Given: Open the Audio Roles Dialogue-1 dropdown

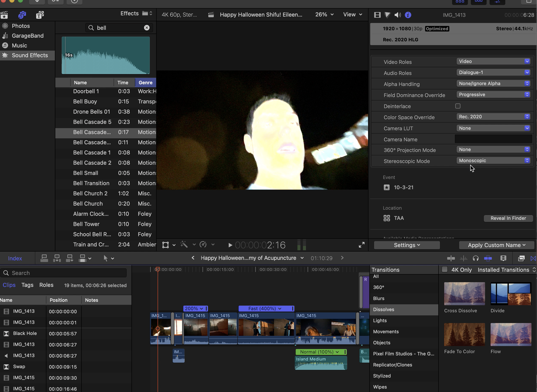Looking at the screenshot, I should click(x=493, y=72).
